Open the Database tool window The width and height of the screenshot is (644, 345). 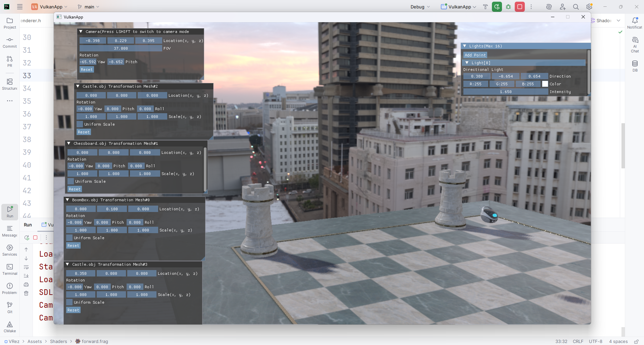[635, 66]
